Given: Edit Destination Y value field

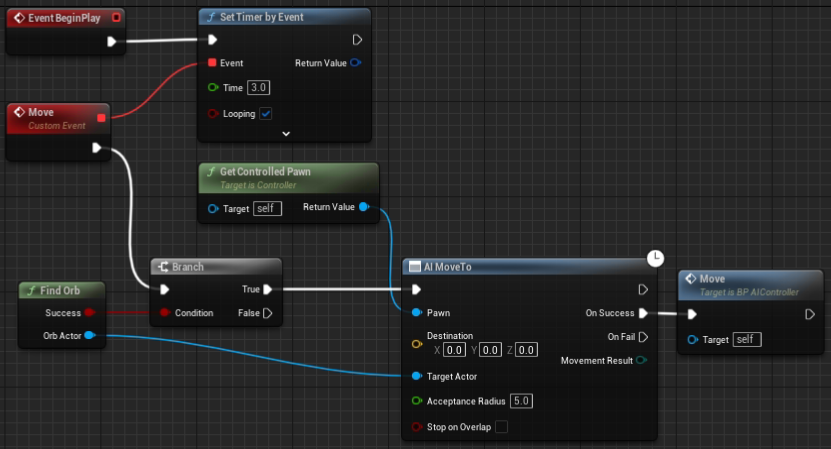Looking at the screenshot, I should [x=490, y=350].
